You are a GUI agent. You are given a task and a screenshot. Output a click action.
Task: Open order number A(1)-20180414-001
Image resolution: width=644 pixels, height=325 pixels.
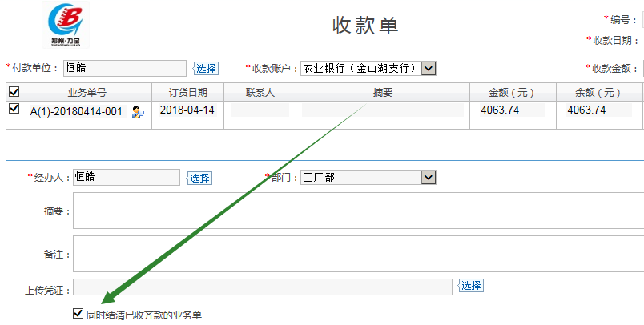click(76, 112)
